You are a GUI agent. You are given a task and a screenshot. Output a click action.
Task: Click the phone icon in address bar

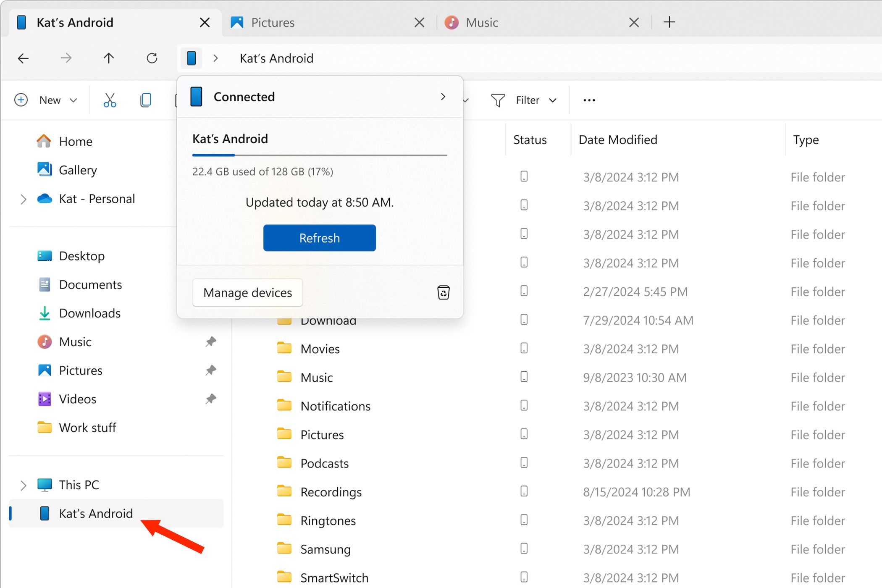click(191, 58)
